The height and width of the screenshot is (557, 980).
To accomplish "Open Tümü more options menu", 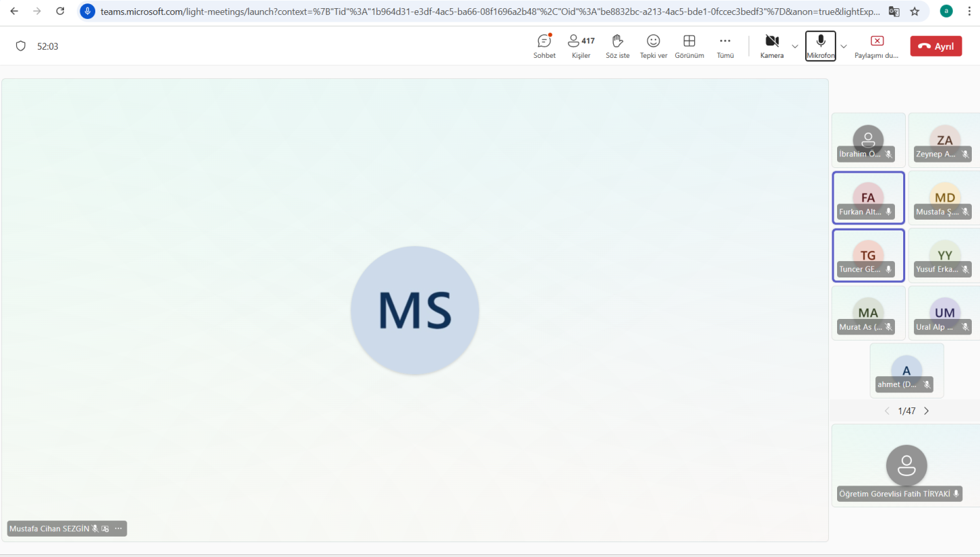I will click(725, 46).
